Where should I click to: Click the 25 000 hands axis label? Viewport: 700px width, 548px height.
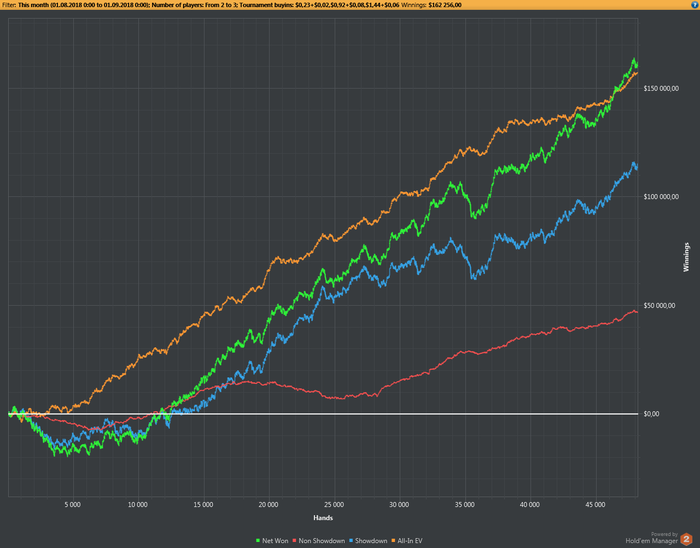pos(334,505)
